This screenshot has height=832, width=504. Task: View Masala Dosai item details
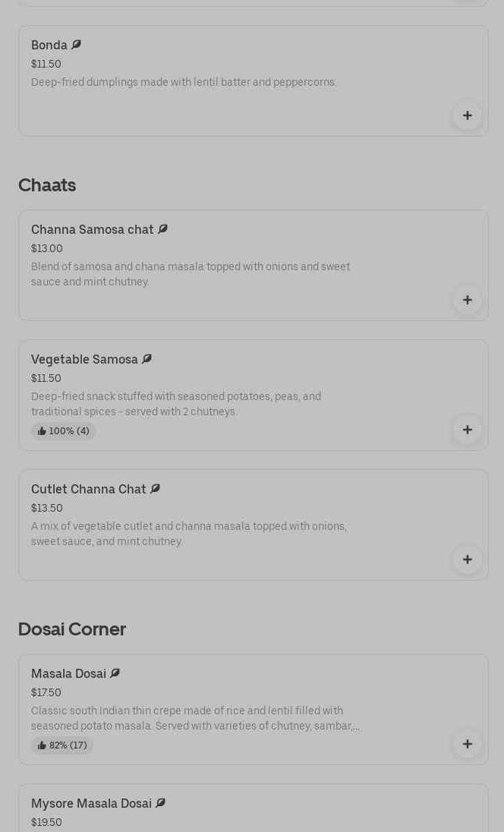[68, 674]
